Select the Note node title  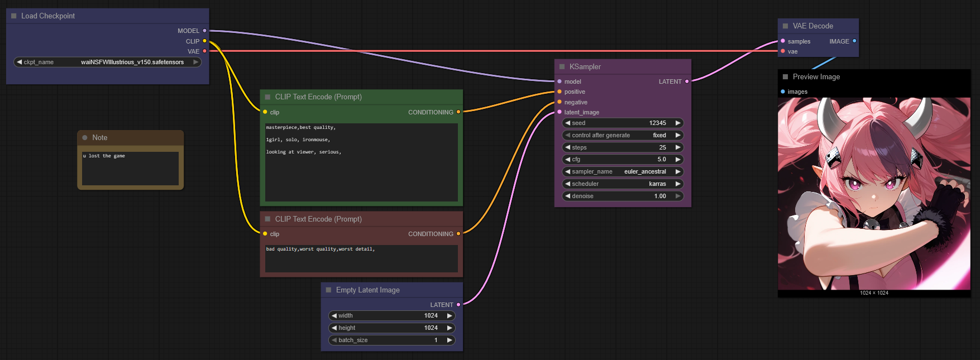point(100,138)
